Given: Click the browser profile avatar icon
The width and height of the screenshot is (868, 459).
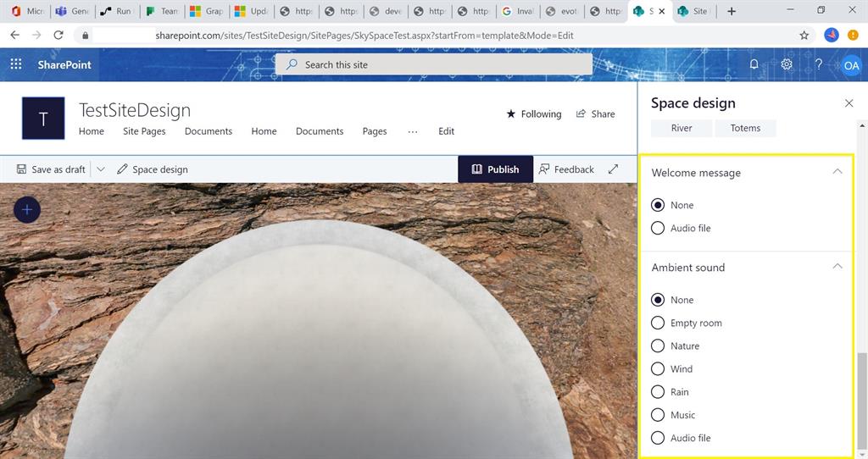Looking at the screenshot, I should pos(831,36).
